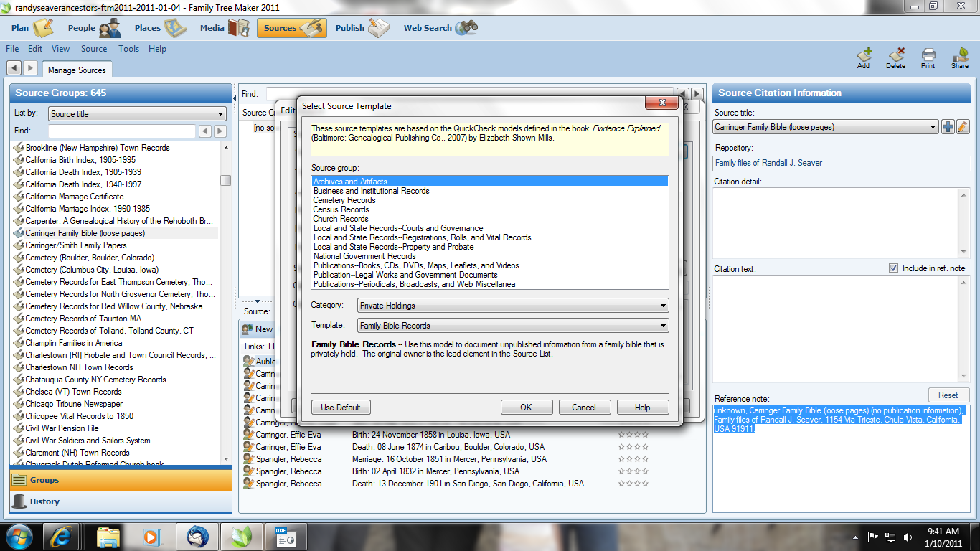This screenshot has height=551, width=980.
Task: Click the Delete source icon
Action: pyautogui.click(x=896, y=58)
